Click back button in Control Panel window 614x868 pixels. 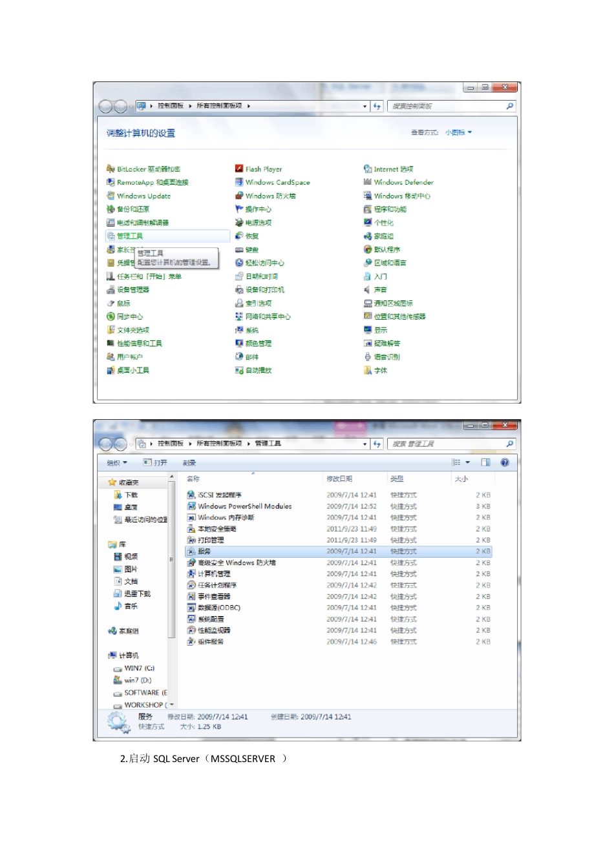(105, 107)
